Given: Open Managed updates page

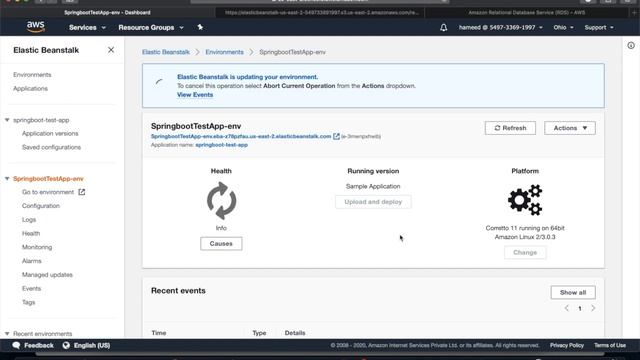Looking at the screenshot, I should pos(47,275).
